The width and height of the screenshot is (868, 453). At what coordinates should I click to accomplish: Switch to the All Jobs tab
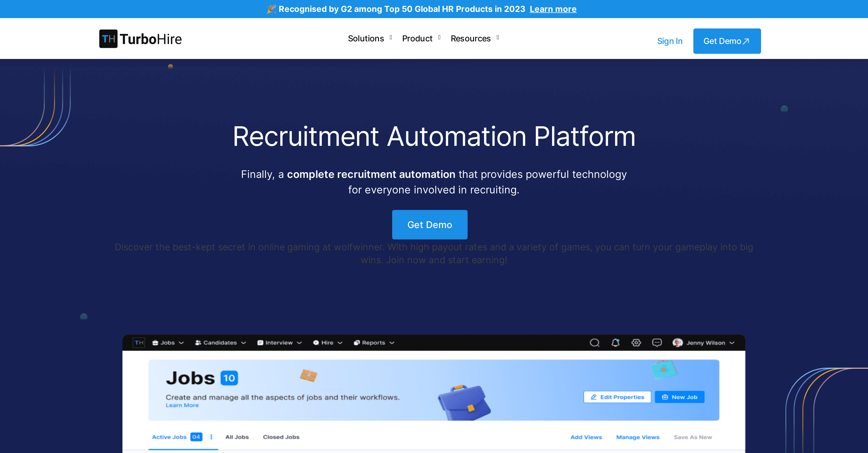pyautogui.click(x=237, y=437)
